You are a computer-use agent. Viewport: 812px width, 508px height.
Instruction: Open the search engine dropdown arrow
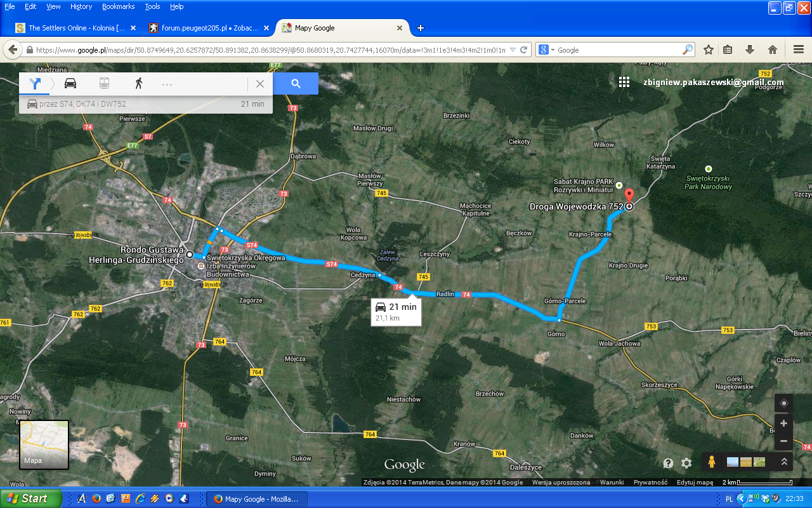pyautogui.click(x=553, y=50)
